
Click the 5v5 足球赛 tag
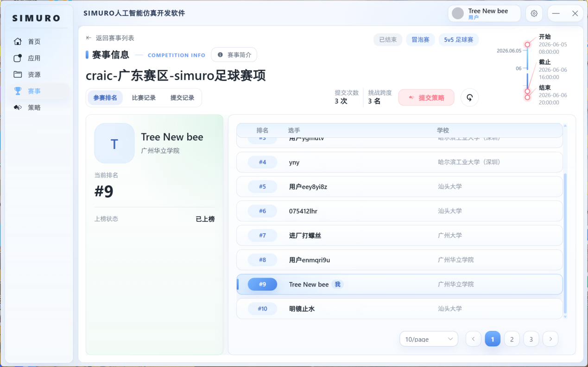coord(459,40)
